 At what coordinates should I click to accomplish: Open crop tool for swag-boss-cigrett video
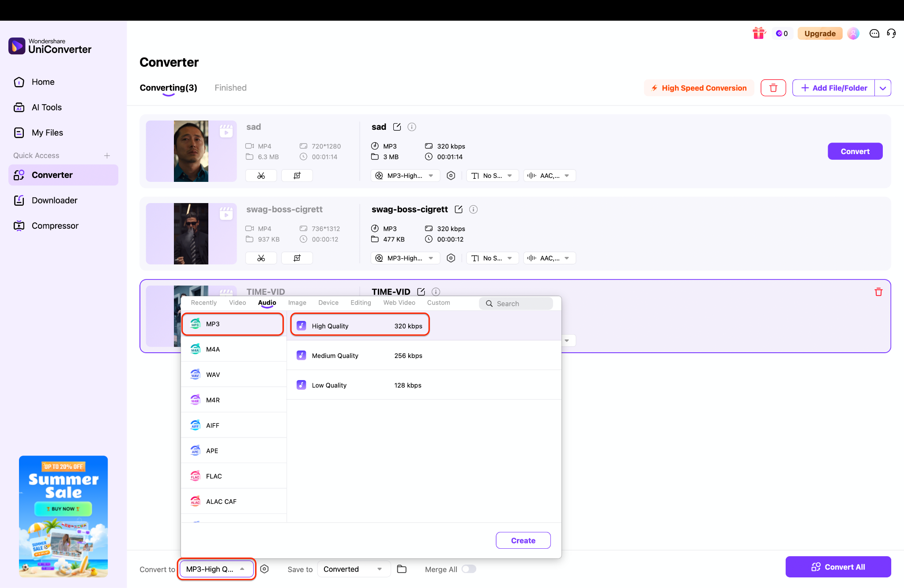pyautogui.click(x=297, y=258)
